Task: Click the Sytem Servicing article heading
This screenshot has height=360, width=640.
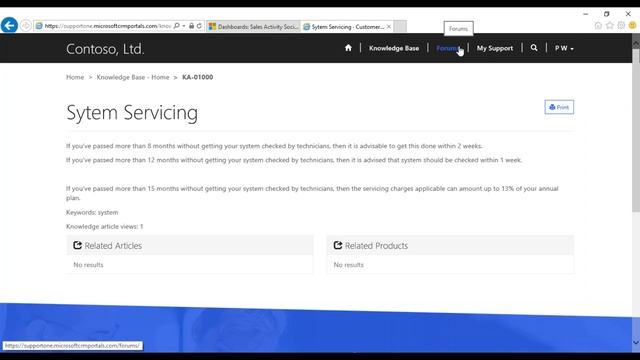Action: tap(132, 113)
